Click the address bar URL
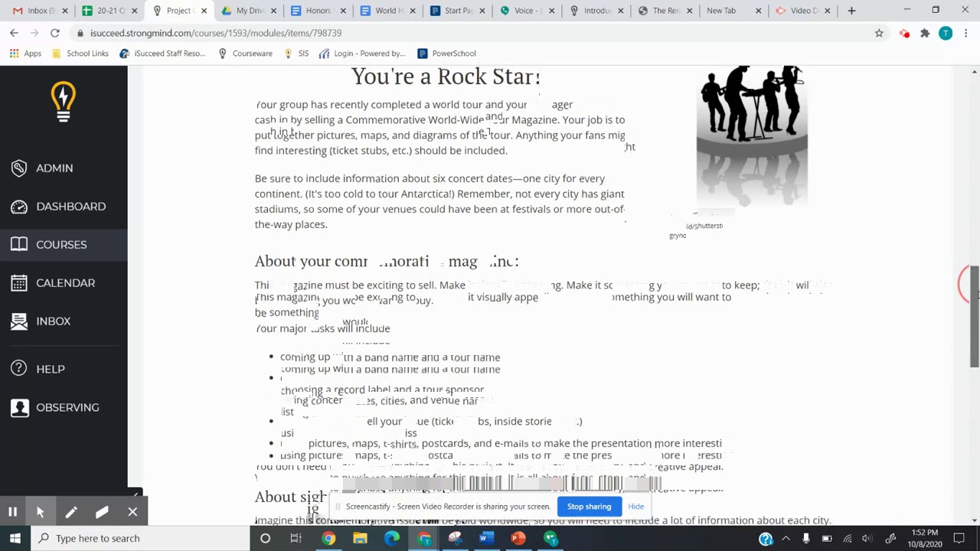Screen dimensions: 980x551 216,33
